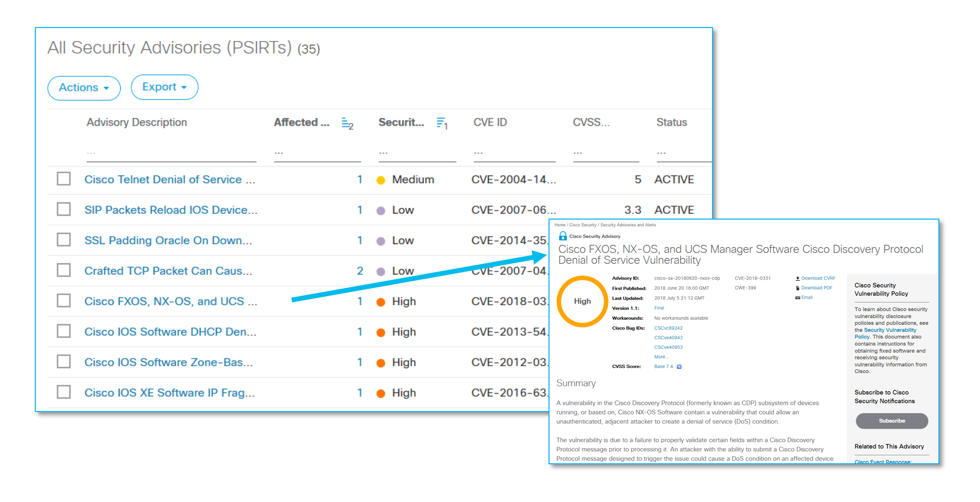Click the orange dot in Zone-Based row
This screenshot has width=980, height=502.
(x=381, y=363)
